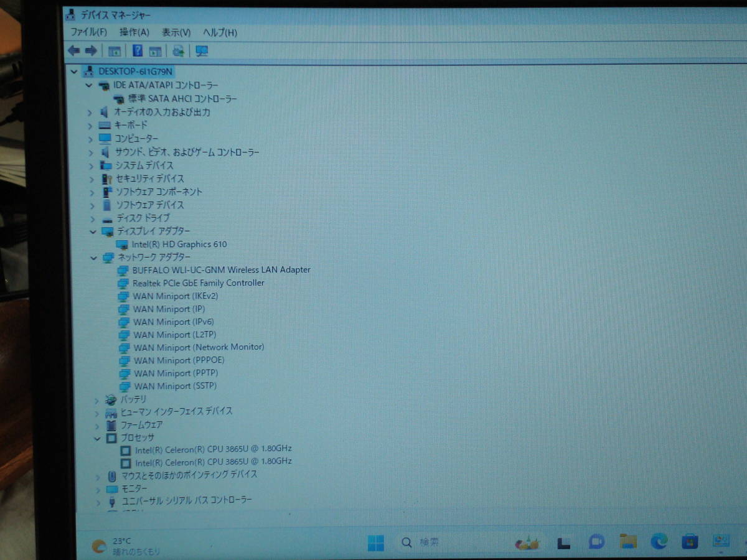Collapse the ネットワーク アダプター category
The image size is (747, 560).
pos(94,258)
